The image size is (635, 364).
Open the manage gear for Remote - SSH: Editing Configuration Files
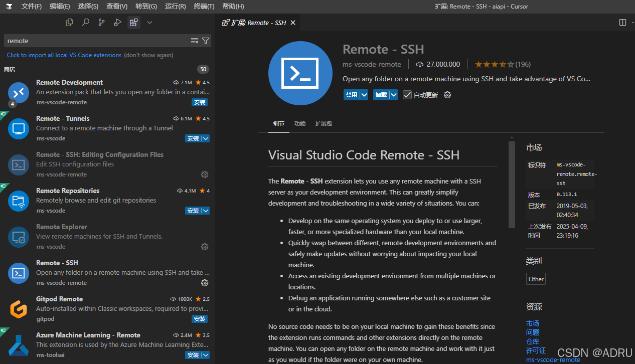(205, 174)
